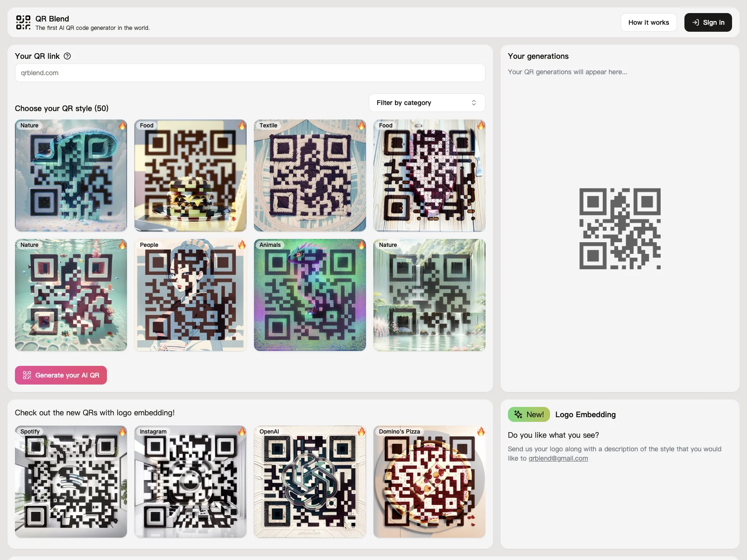This screenshot has height=560, width=747.
Task: Click the fire icon on the Instagram card
Action: pos(242,431)
